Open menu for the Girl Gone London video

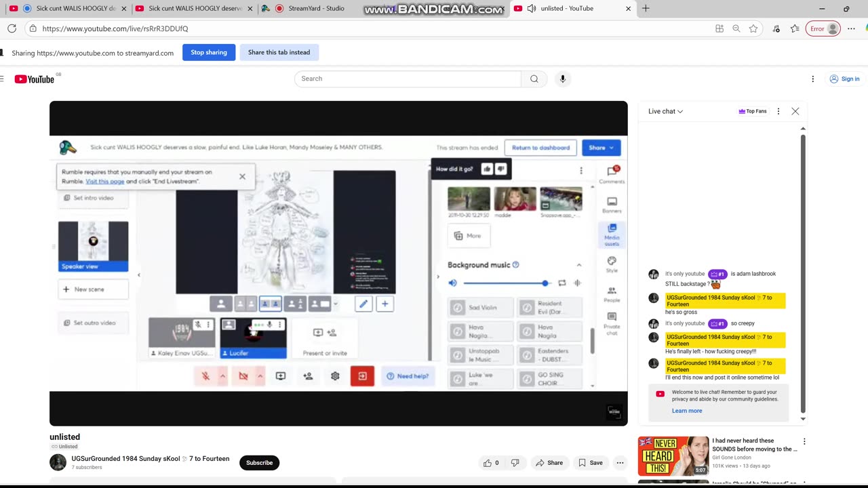click(804, 442)
